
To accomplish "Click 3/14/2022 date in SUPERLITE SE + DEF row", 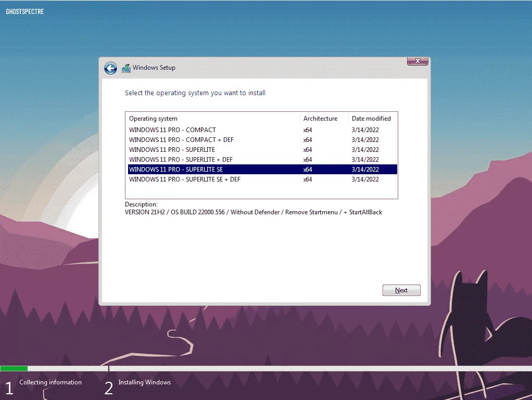I will click(365, 179).
